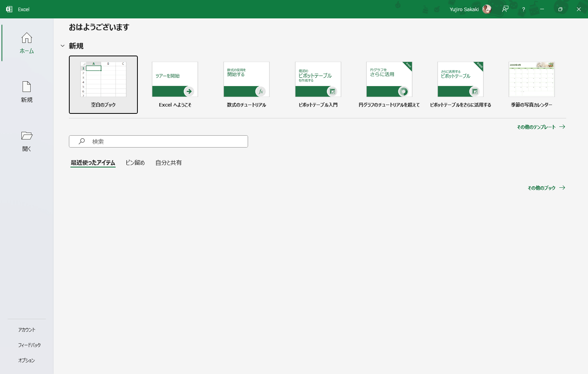588x374 pixels.
Task: Open the Excel へようこそ tour template
Action: [x=175, y=85]
